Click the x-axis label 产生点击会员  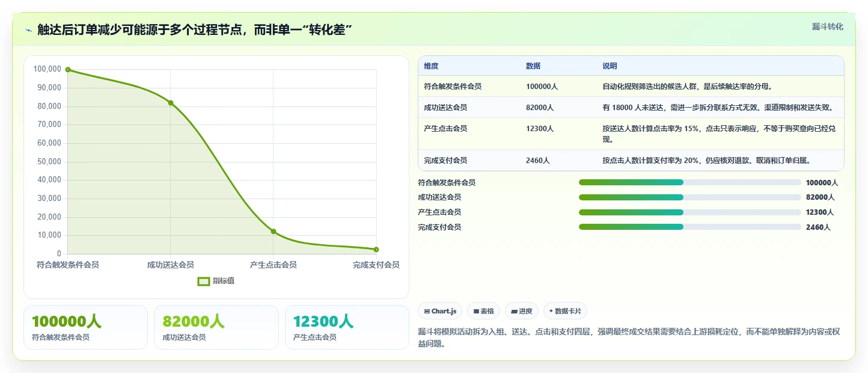tap(274, 265)
